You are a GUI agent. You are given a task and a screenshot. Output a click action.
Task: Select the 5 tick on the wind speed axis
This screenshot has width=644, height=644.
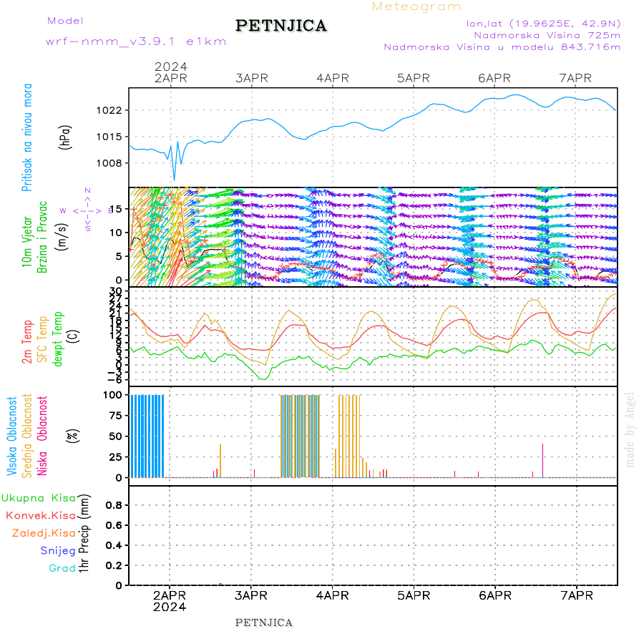(x=119, y=256)
